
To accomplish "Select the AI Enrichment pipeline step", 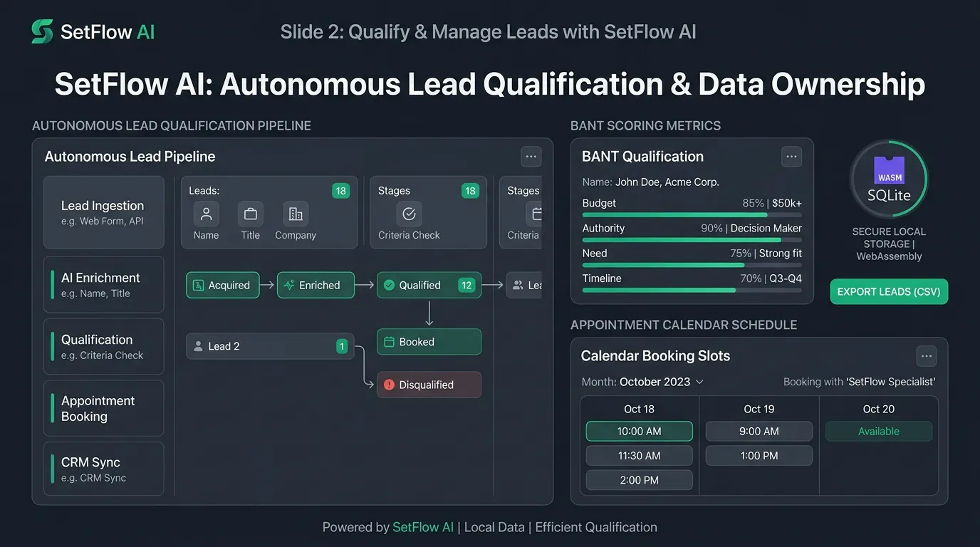I will coord(104,285).
